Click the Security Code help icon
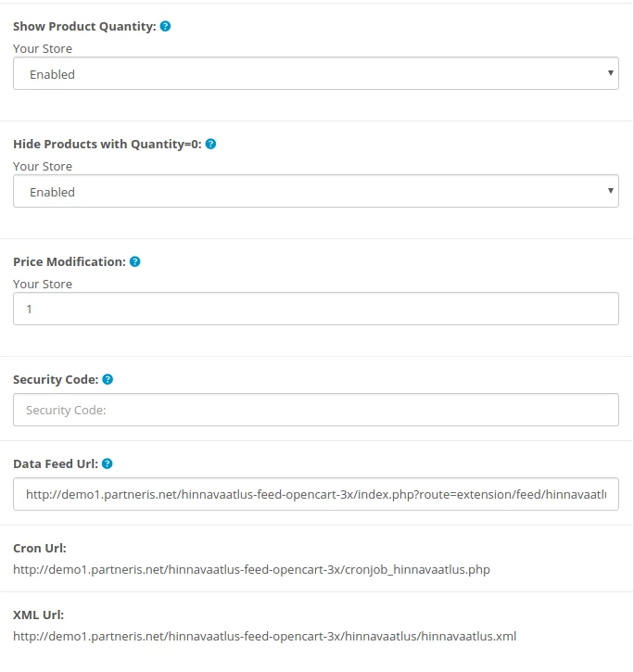The width and height of the screenshot is (634, 672). (108, 380)
